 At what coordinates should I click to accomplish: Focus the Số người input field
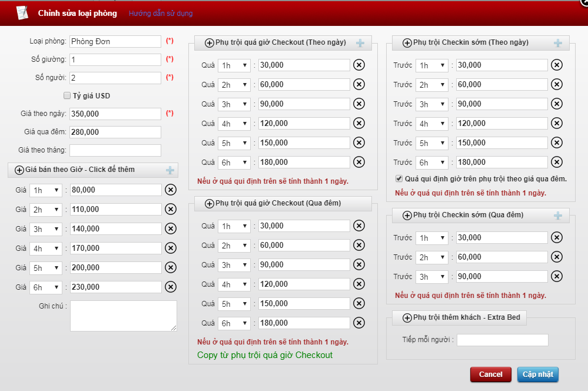point(115,78)
